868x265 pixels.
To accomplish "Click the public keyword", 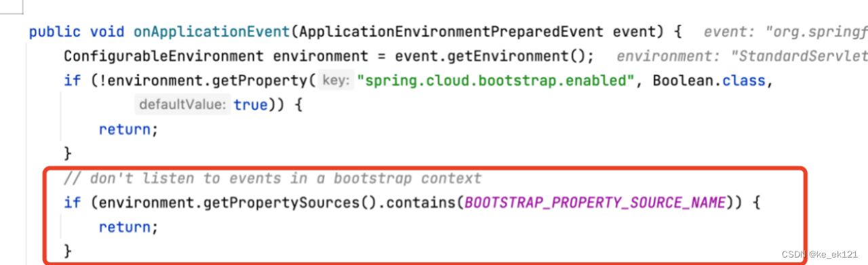I will click(x=54, y=32).
